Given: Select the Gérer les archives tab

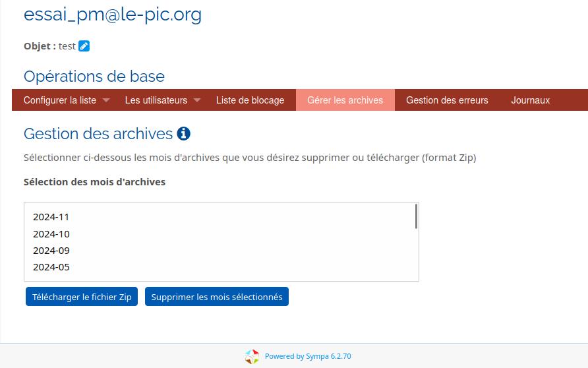Looking at the screenshot, I should (345, 100).
